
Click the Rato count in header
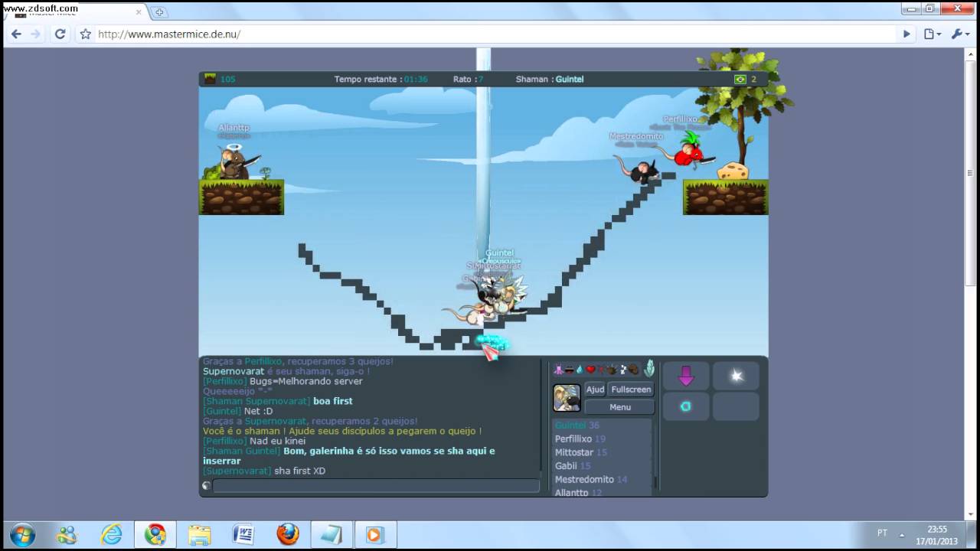pyautogui.click(x=468, y=79)
